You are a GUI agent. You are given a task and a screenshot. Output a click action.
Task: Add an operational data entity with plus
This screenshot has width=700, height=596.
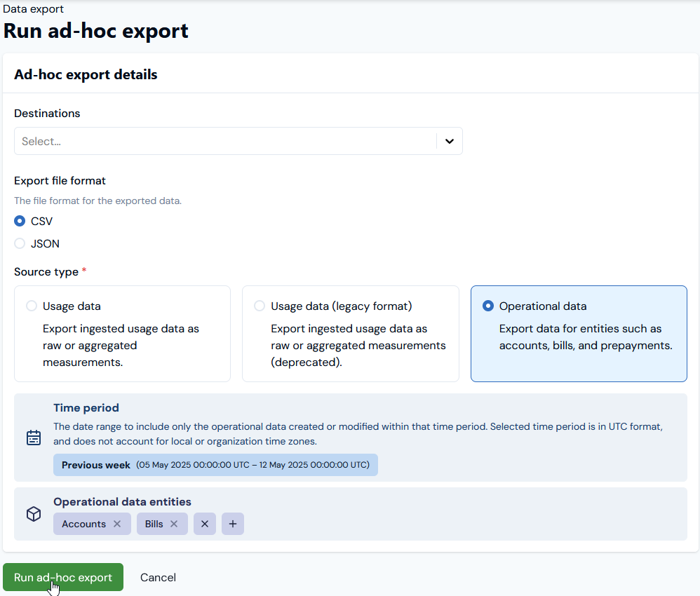(233, 524)
